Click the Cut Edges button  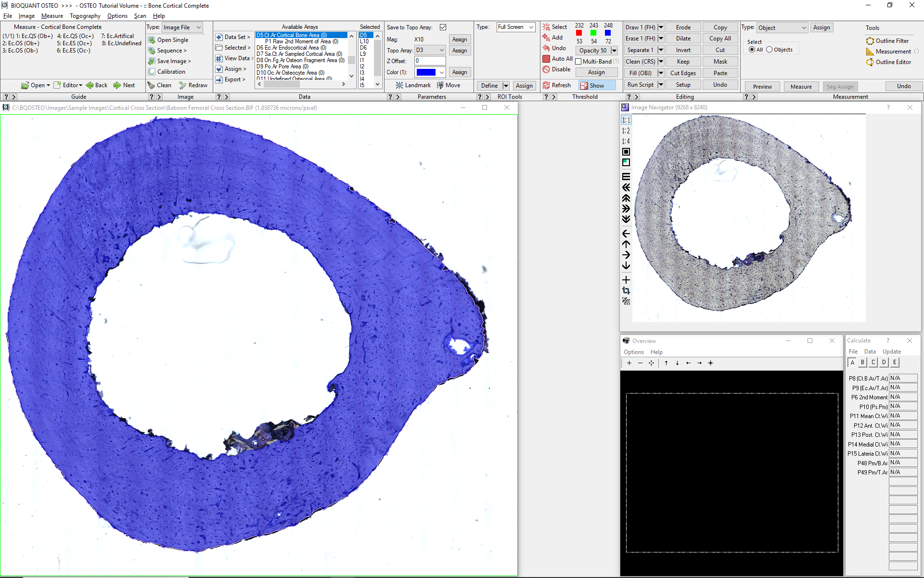pyautogui.click(x=683, y=73)
